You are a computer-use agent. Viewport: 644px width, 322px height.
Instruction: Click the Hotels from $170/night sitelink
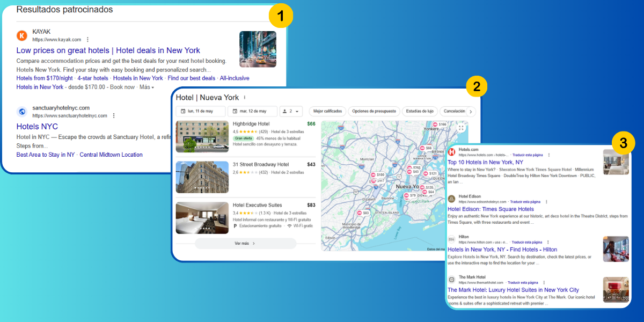45,78
